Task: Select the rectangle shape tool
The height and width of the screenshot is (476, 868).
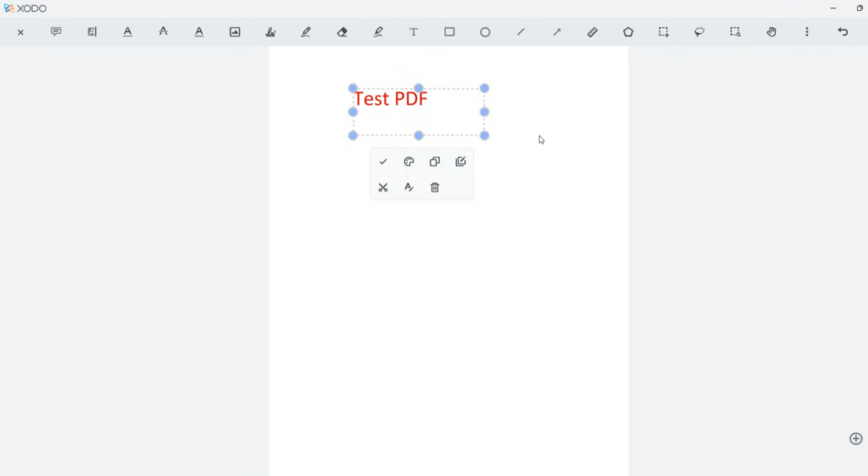Action: point(449,32)
